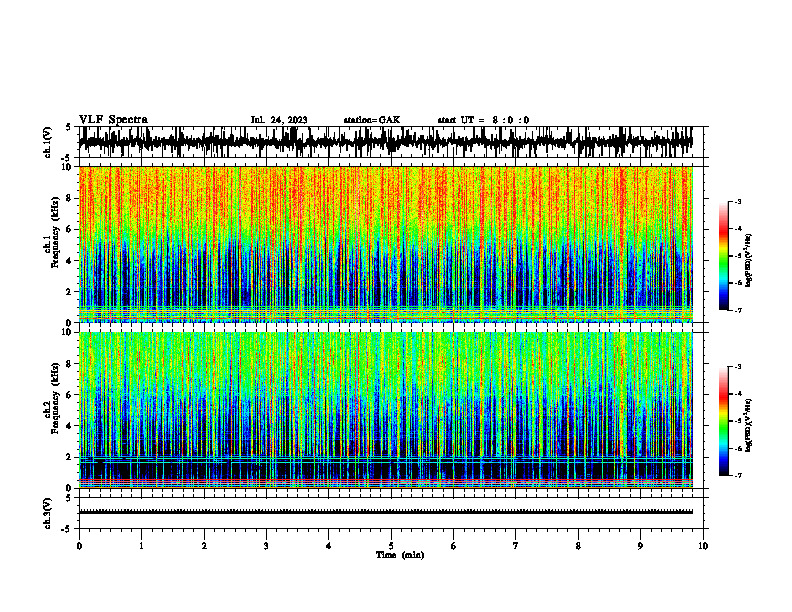Select the date text "Jul. 24, 2023"
This screenshot has width=792, height=612.
pyautogui.click(x=279, y=120)
